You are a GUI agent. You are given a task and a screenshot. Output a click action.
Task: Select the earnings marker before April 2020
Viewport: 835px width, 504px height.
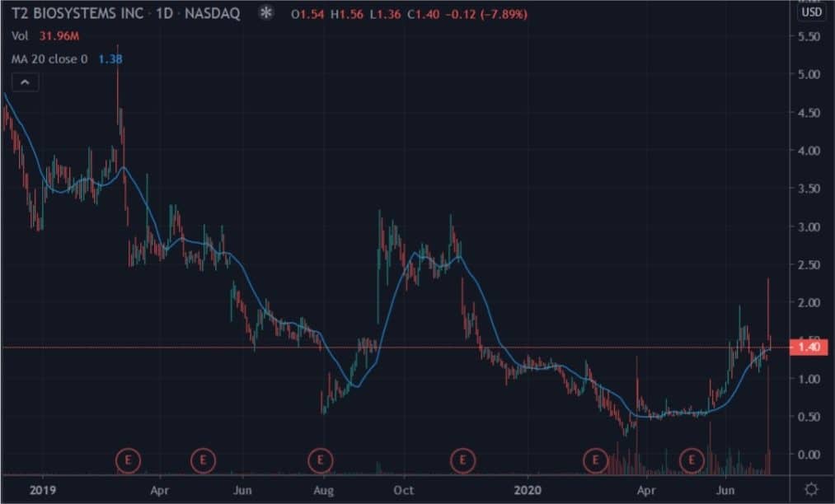tap(595, 460)
